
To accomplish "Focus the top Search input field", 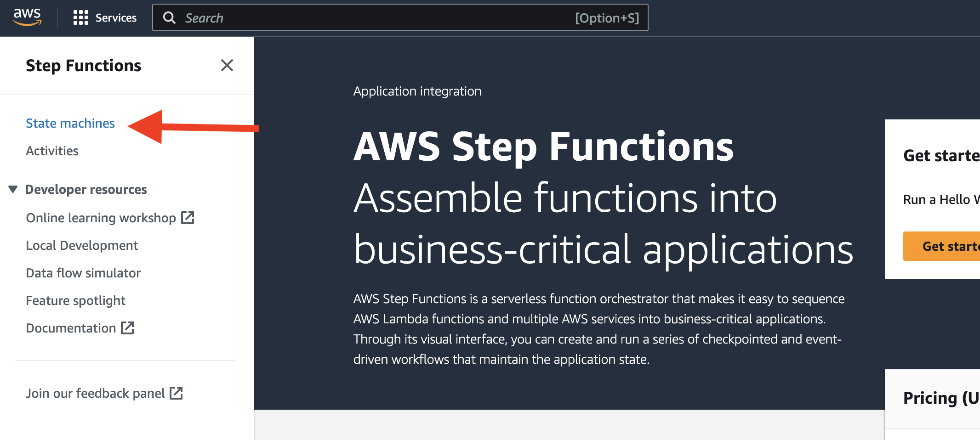I will click(400, 18).
